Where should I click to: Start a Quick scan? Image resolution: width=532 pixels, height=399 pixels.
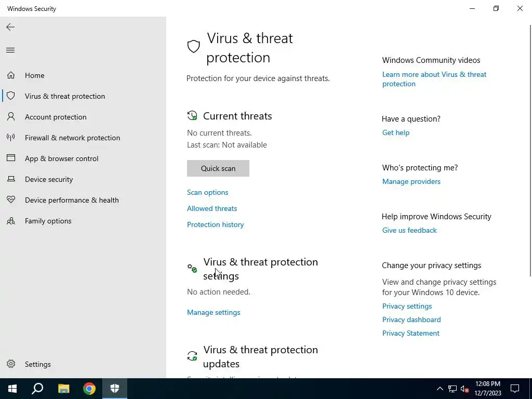click(x=218, y=168)
